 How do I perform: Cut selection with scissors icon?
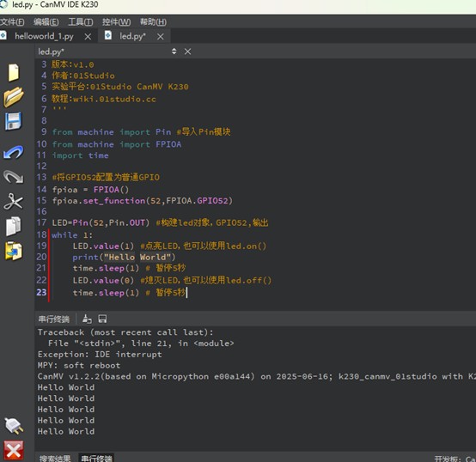pyautogui.click(x=14, y=202)
